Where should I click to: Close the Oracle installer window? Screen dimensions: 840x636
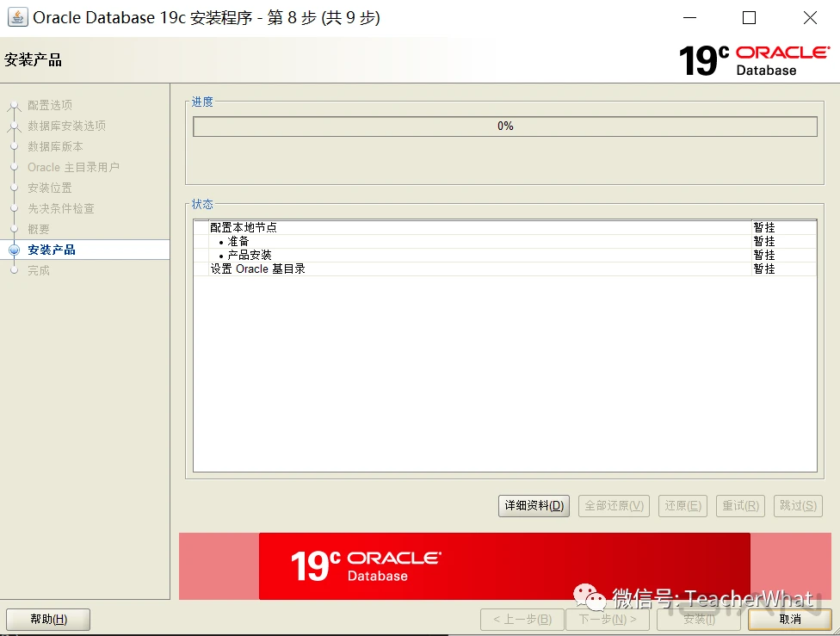(x=810, y=18)
